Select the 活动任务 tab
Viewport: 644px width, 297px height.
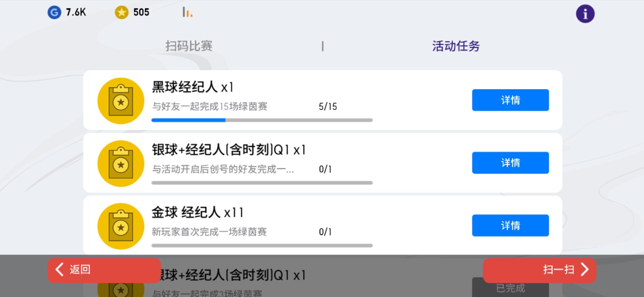(456, 46)
